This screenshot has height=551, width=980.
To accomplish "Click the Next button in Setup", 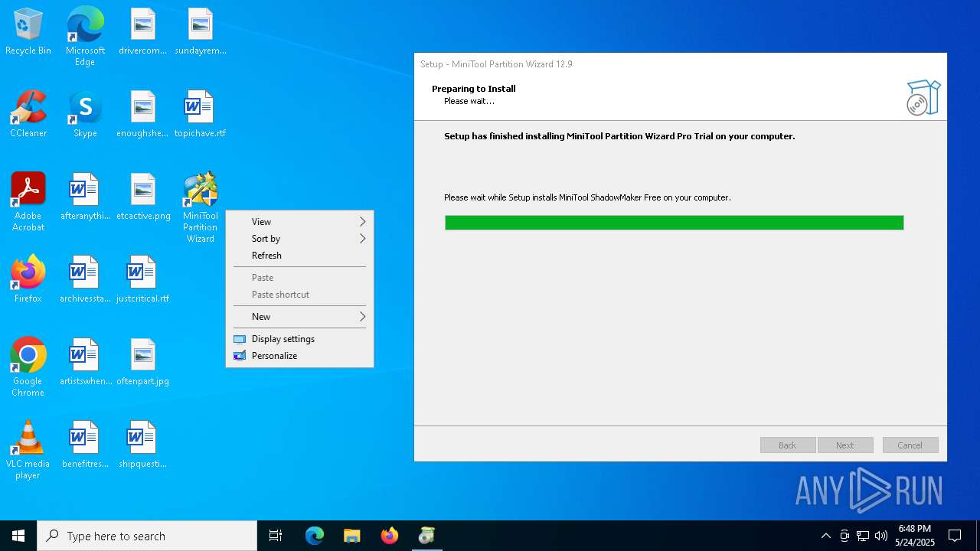I will click(845, 445).
